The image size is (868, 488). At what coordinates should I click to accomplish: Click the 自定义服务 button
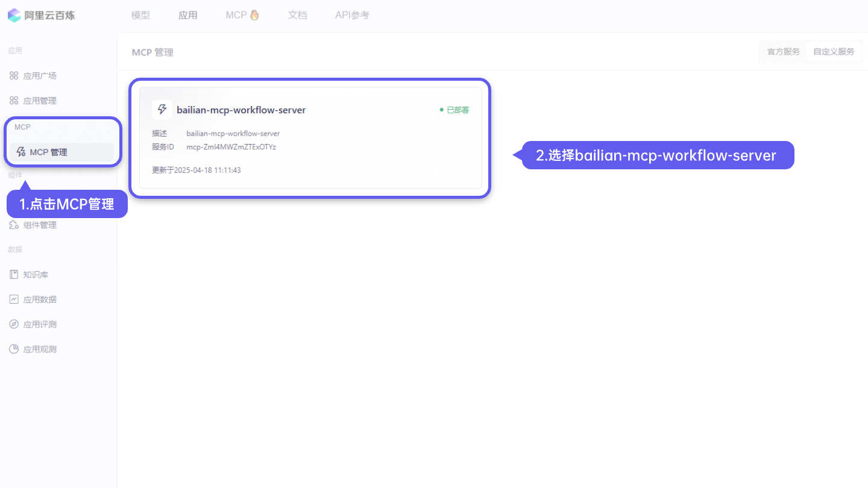835,51
